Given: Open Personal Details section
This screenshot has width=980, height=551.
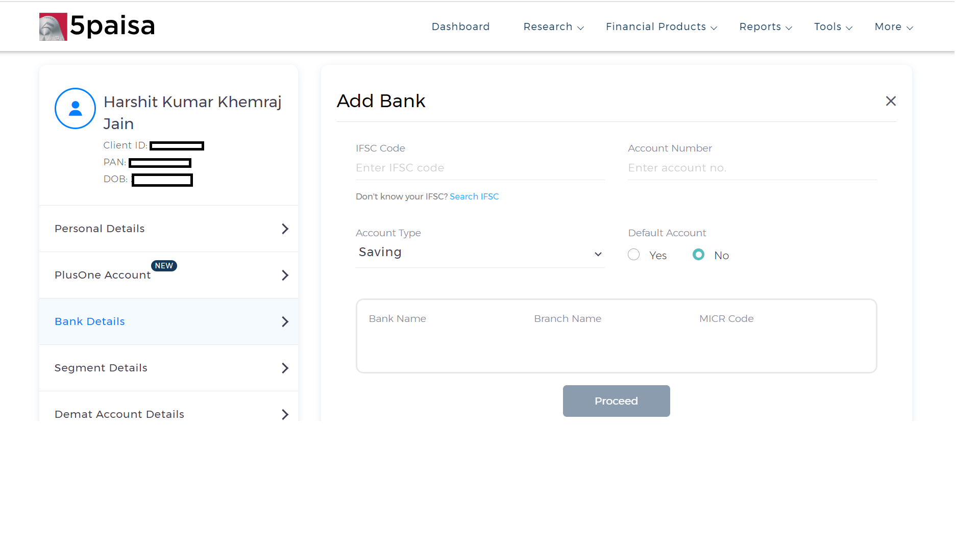Looking at the screenshot, I should (168, 229).
